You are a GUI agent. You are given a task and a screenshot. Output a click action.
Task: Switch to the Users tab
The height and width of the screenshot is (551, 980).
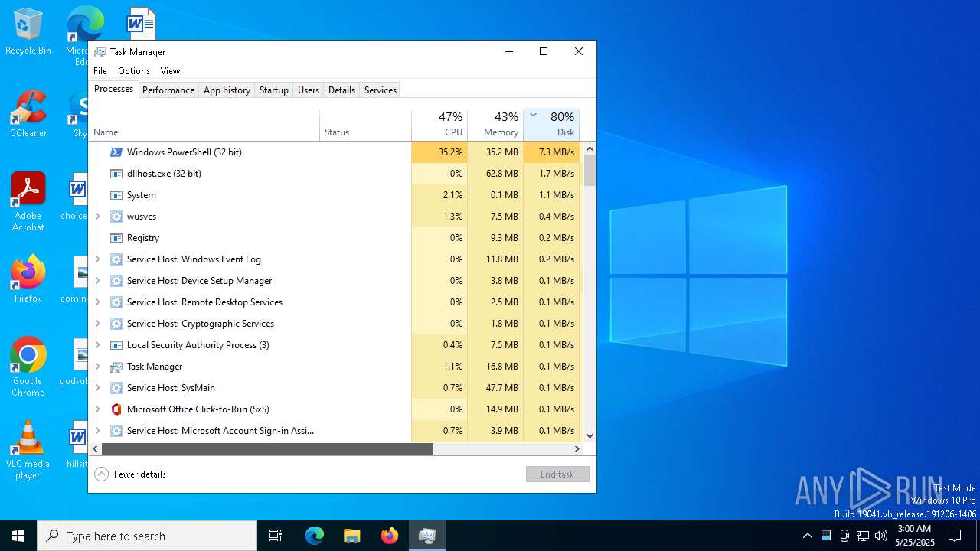coord(309,90)
